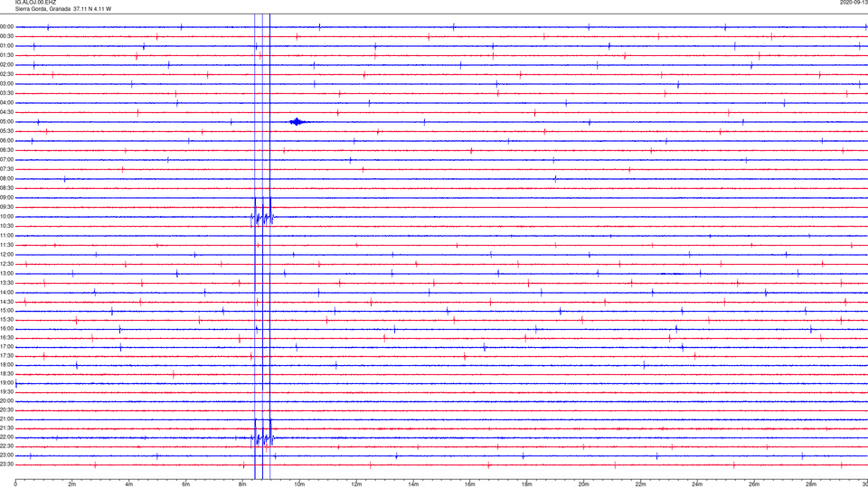868x488 pixels.
Task: Click the 14:00 time label
Action: coord(7,293)
